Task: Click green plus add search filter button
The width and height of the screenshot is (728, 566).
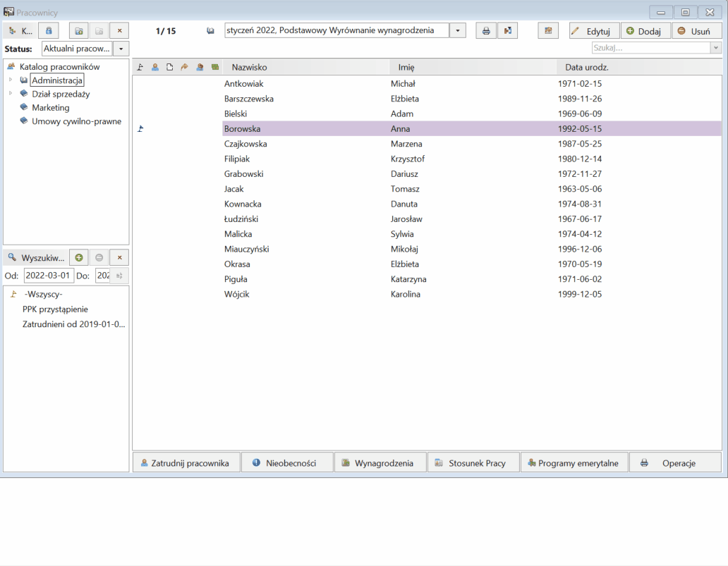Action: tap(79, 257)
